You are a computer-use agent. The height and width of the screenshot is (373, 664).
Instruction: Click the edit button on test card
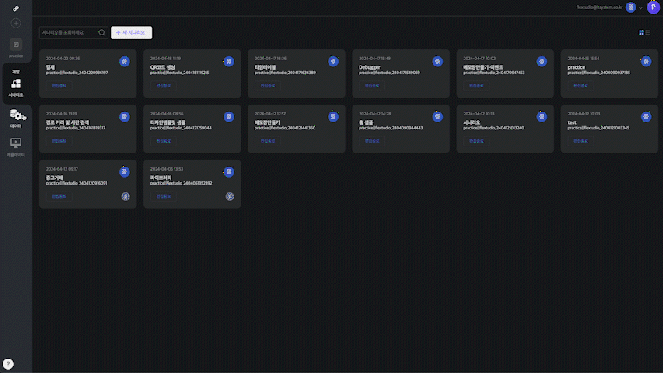click(580, 141)
